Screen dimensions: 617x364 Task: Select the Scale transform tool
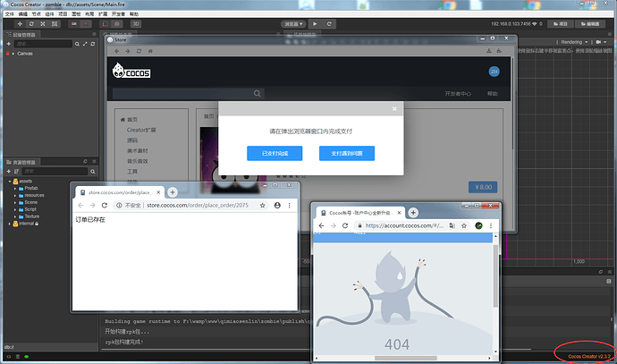(x=43, y=24)
